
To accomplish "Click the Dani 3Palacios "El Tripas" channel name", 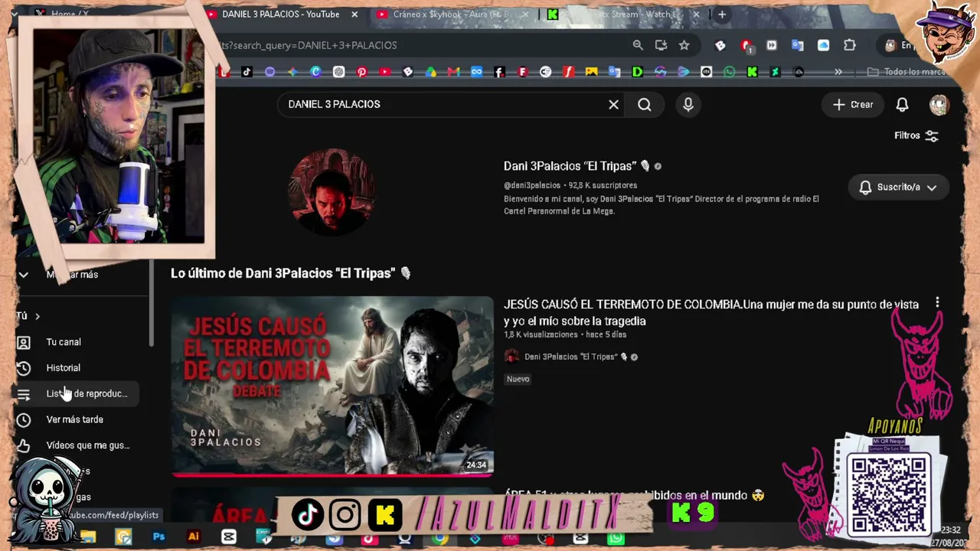I will pyautogui.click(x=570, y=166).
